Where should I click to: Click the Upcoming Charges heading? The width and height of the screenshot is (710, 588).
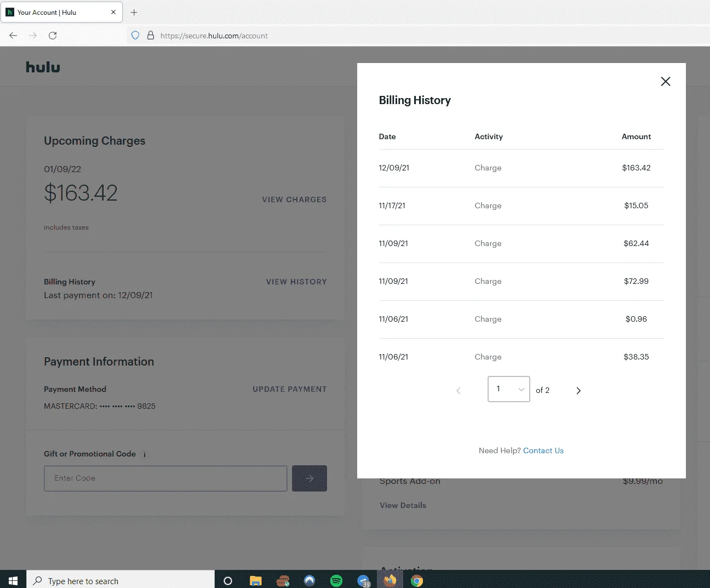[95, 141]
